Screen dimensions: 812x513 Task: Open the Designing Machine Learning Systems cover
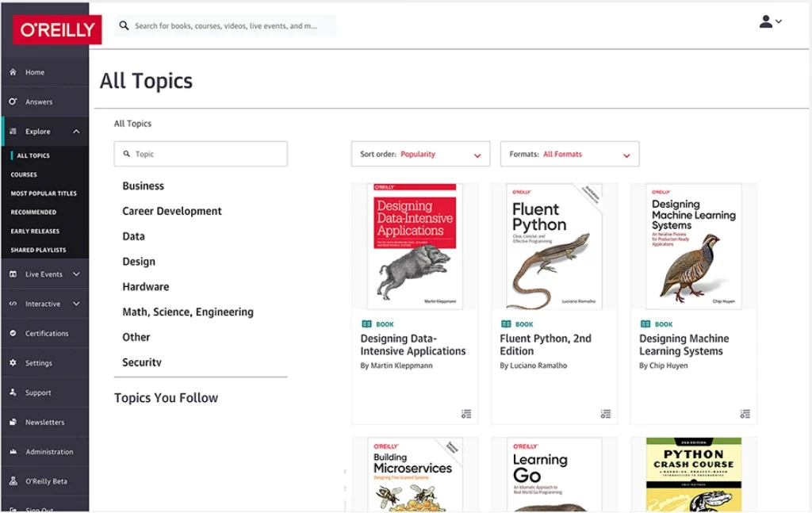(694, 247)
